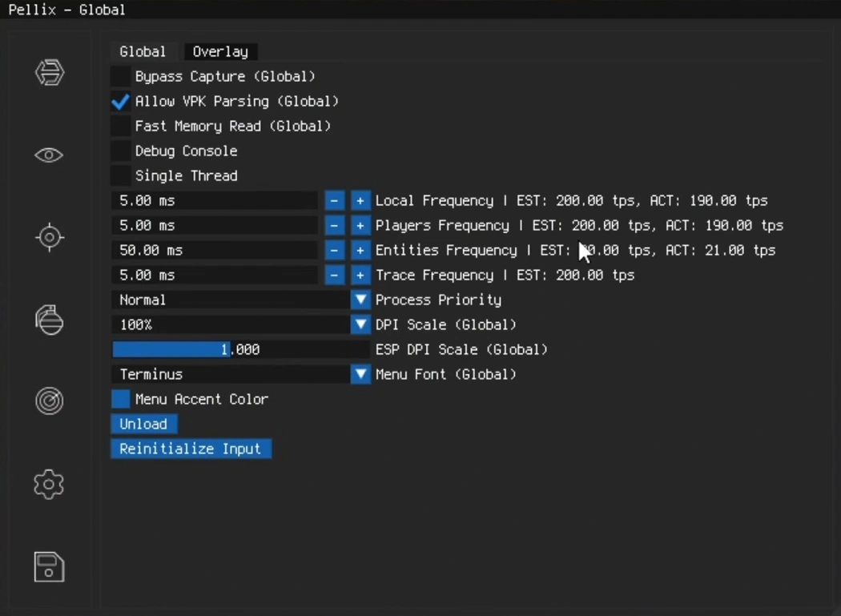Decrease Trace Frequency with minus button

[334, 275]
